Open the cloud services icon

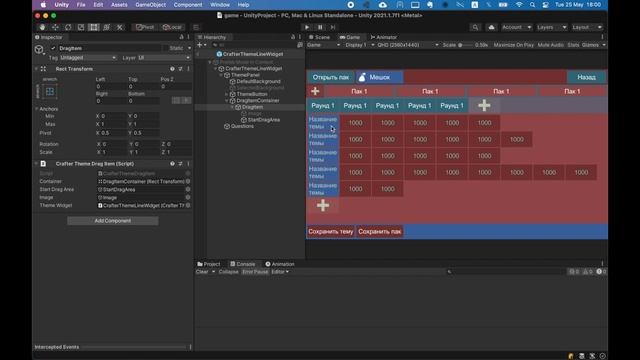pyautogui.click(x=491, y=27)
